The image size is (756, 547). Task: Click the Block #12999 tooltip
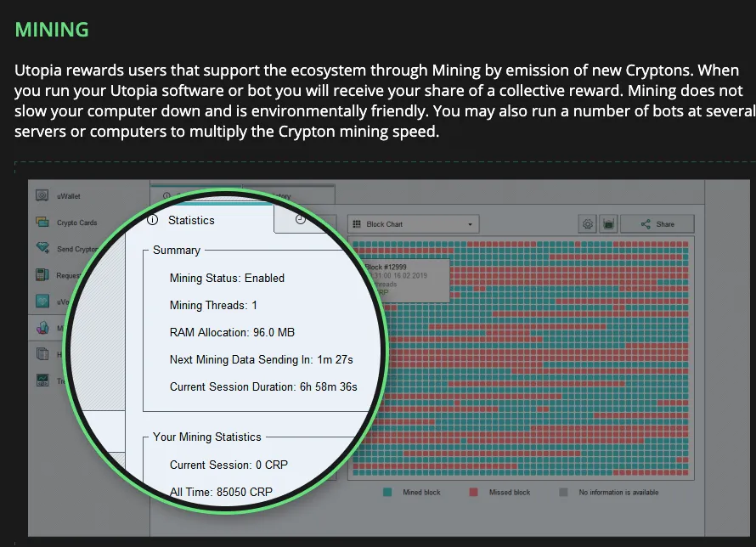pyautogui.click(x=406, y=280)
